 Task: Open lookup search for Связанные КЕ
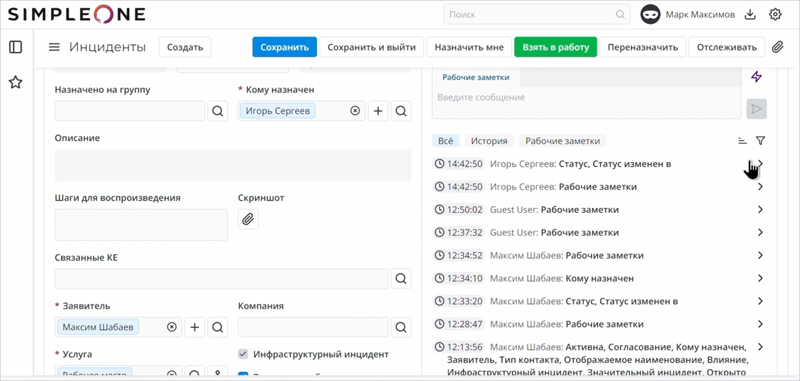pyautogui.click(x=401, y=278)
